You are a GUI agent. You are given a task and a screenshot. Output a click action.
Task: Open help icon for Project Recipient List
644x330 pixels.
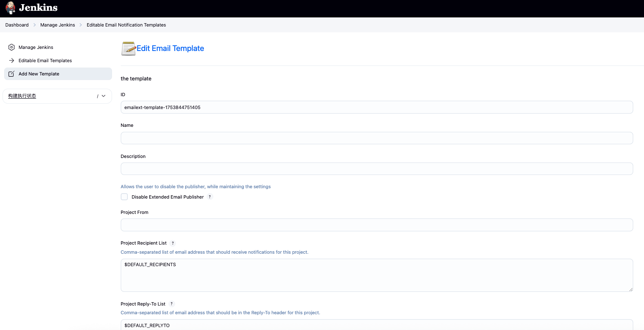[x=173, y=243]
